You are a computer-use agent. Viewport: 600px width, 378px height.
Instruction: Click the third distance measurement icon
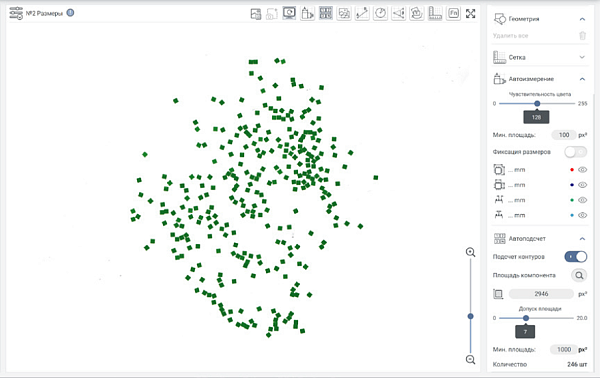pyautogui.click(x=499, y=200)
